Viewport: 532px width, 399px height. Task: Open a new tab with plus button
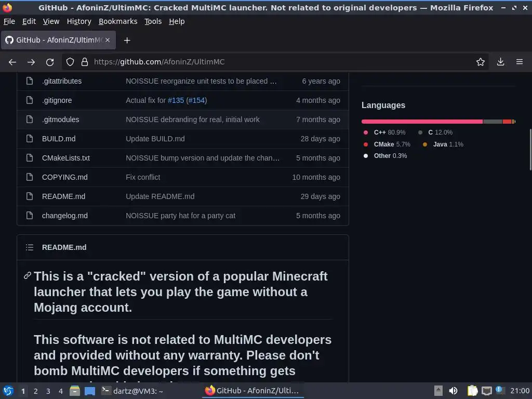tap(127, 41)
